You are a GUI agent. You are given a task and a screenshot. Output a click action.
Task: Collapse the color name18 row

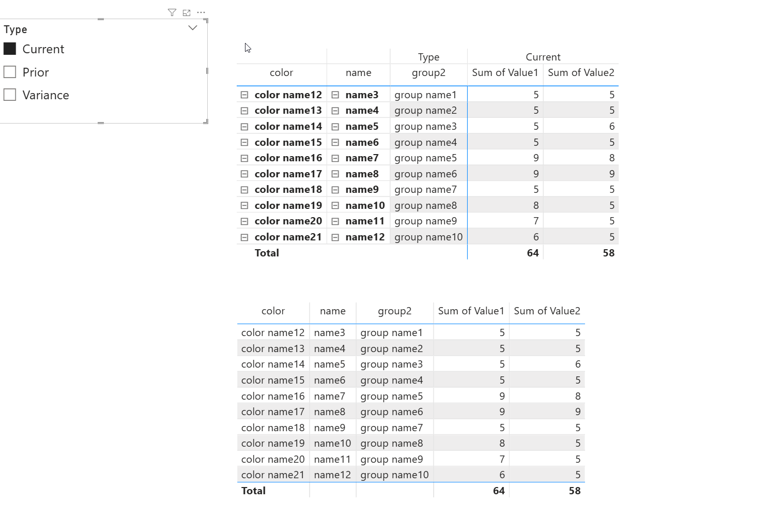[244, 190]
